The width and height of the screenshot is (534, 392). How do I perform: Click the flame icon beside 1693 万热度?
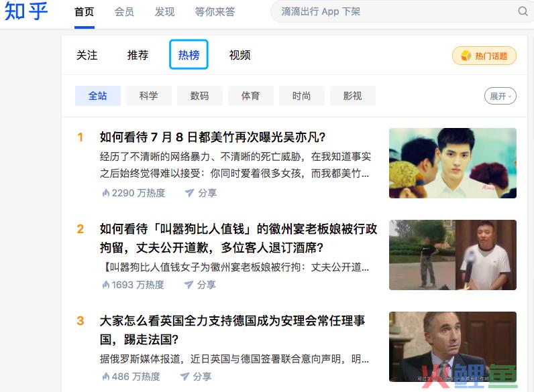(106, 285)
